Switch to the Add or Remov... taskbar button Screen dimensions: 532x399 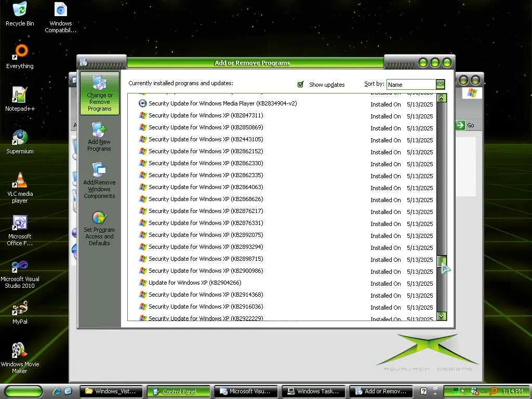(381, 392)
